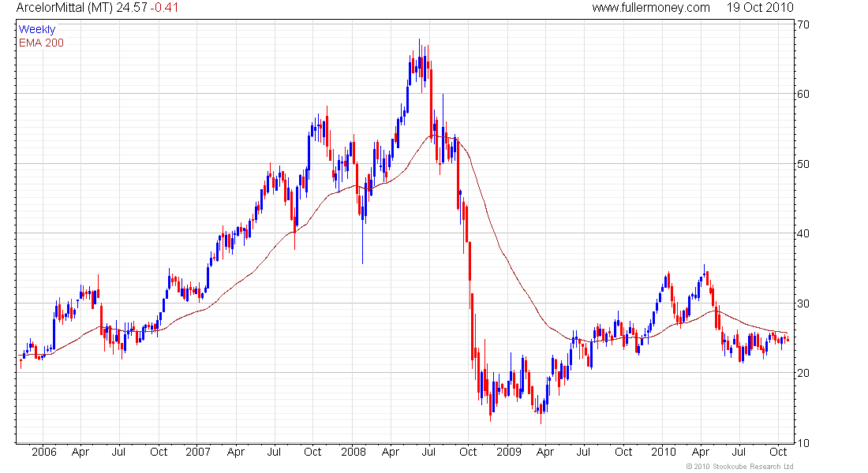Image resolution: width=868 pixels, height=473 pixels.
Task: Click the Oct label between 2007 and 2008
Action: (312, 452)
